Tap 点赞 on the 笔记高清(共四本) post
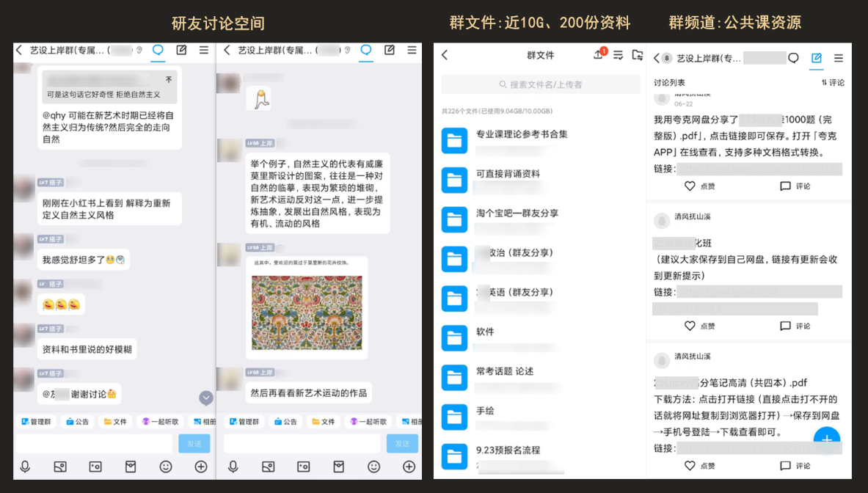This screenshot has width=868, height=493. coord(700,466)
